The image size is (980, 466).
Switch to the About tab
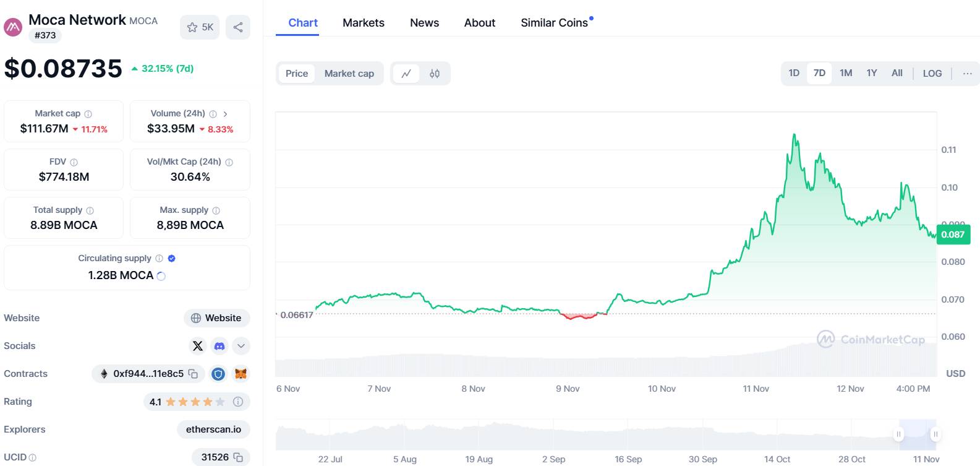pyautogui.click(x=480, y=23)
